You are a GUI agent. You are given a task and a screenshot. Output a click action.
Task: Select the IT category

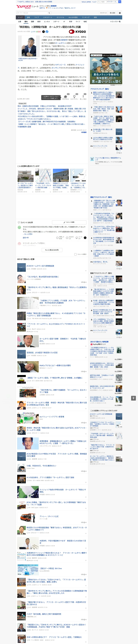64,21
